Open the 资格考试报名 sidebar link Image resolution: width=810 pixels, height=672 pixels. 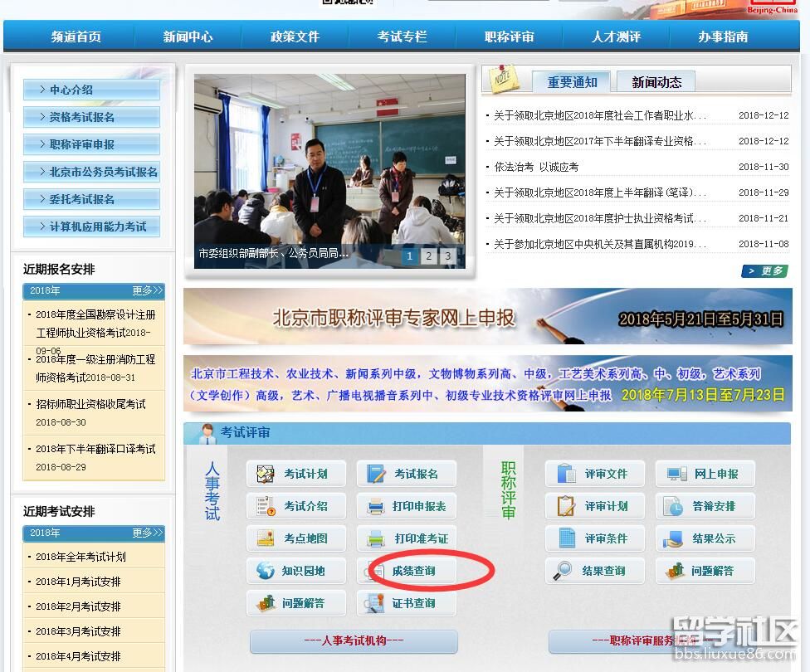point(91,117)
